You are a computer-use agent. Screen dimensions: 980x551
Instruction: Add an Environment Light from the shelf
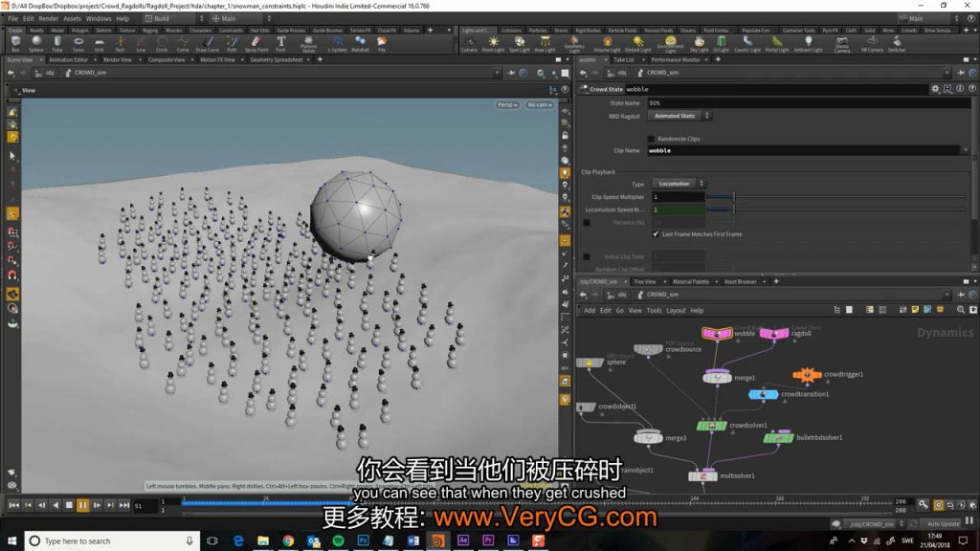pos(670,44)
